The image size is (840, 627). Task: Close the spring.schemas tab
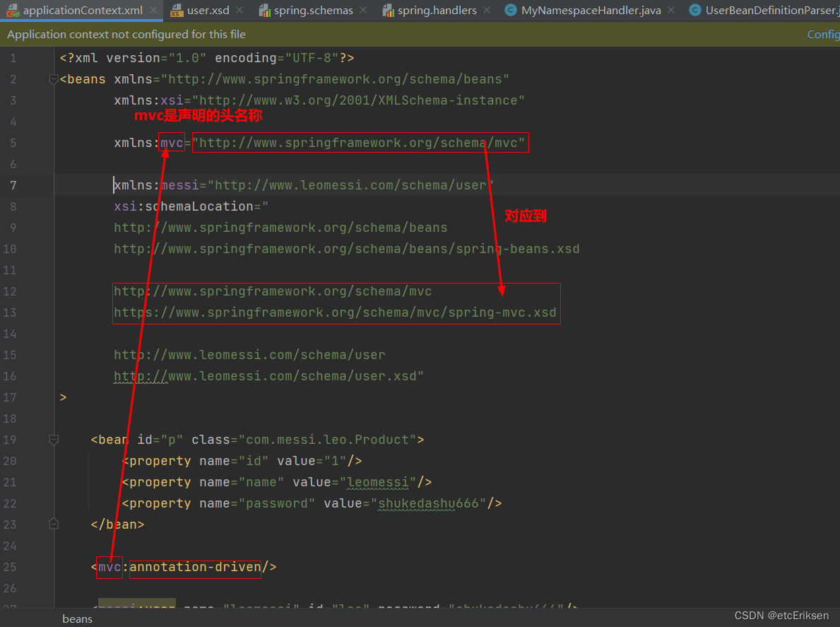click(363, 11)
